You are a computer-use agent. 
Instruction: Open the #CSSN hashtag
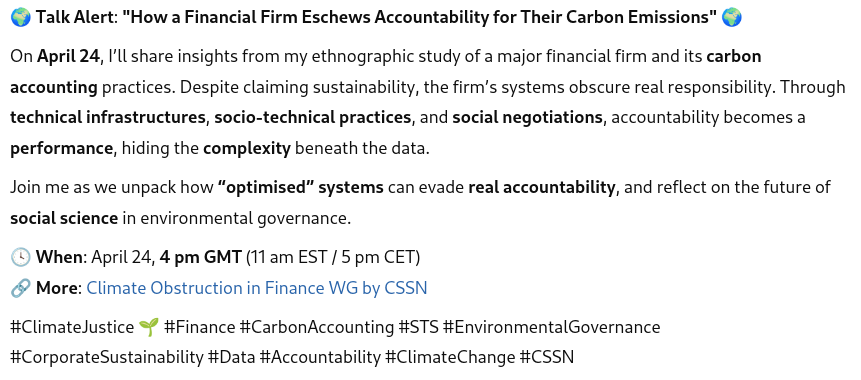click(546, 357)
